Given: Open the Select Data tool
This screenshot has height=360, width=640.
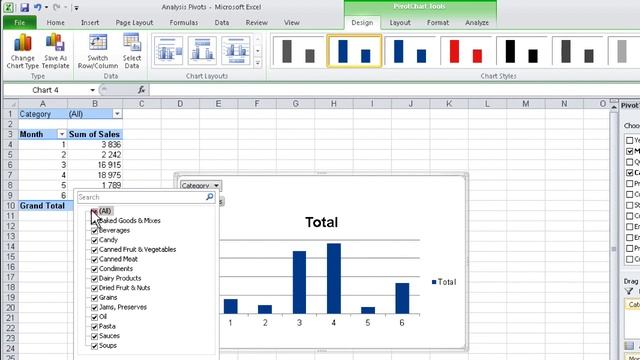Looking at the screenshot, I should tap(132, 51).
